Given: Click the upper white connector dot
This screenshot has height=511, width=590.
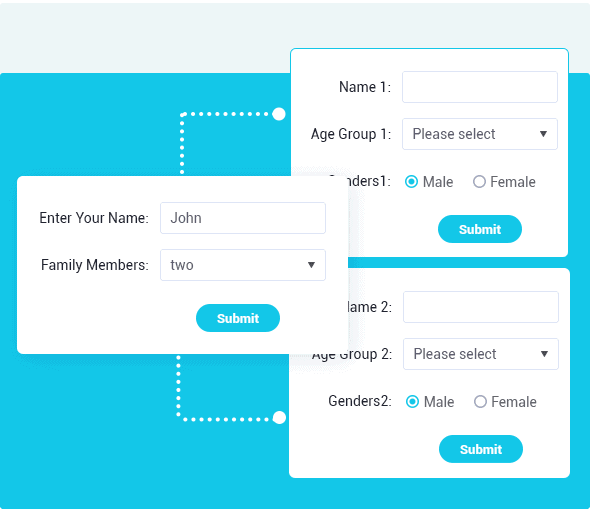Looking at the screenshot, I should point(279,114).
